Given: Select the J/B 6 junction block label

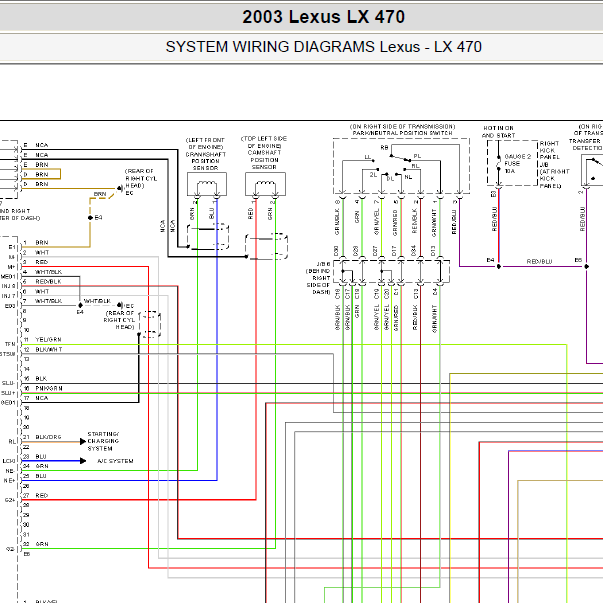Looking at the screenshot, I should pyautogui.click(x=323, y=264).
